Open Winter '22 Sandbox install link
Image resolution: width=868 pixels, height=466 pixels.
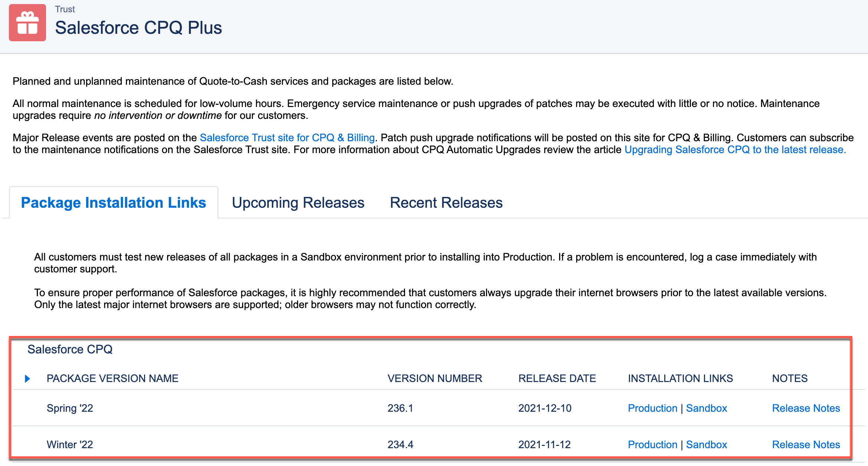[707, 444]
